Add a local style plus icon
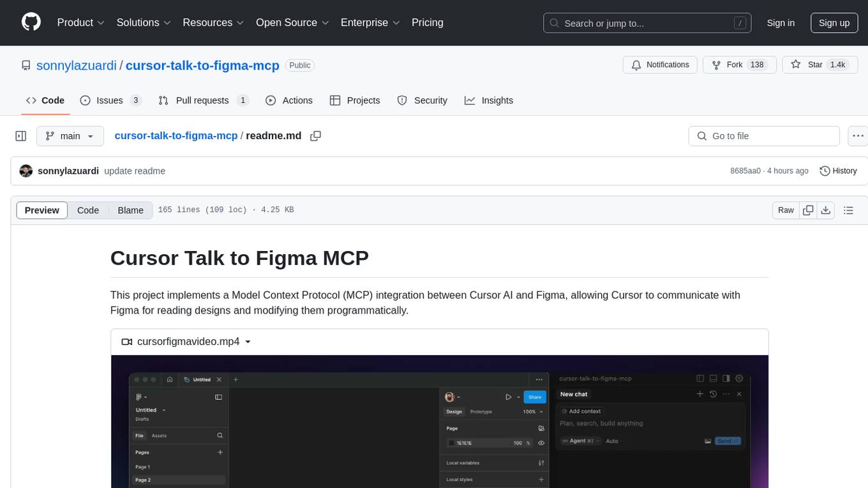 pyautogui.click(x=541, y=480)
